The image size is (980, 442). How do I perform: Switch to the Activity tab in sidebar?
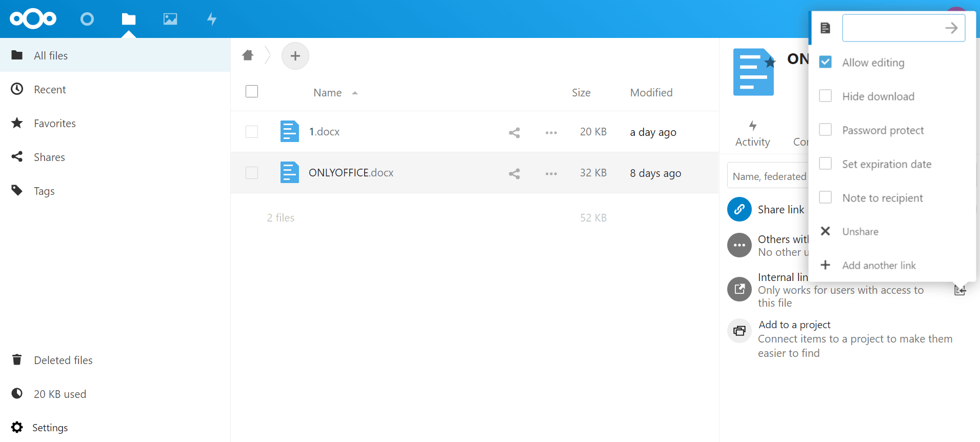pos(752,133)
